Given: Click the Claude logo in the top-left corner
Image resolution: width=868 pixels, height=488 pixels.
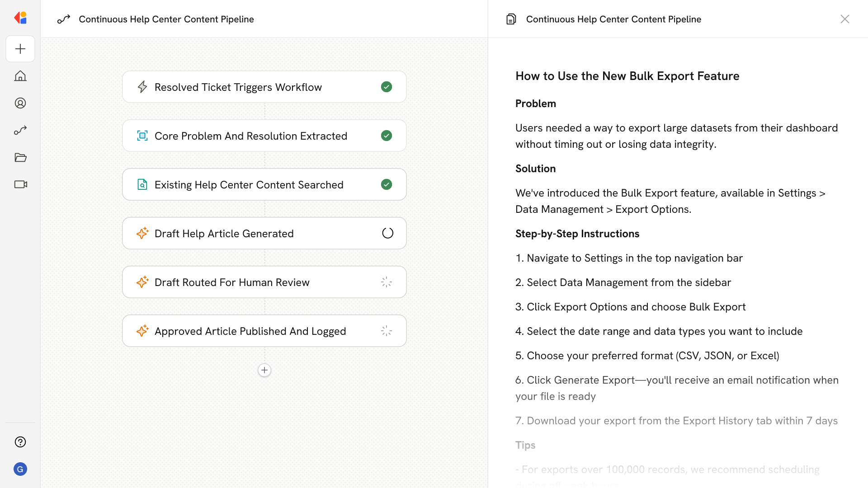Looking at the screenshot, I should [20, 18].
